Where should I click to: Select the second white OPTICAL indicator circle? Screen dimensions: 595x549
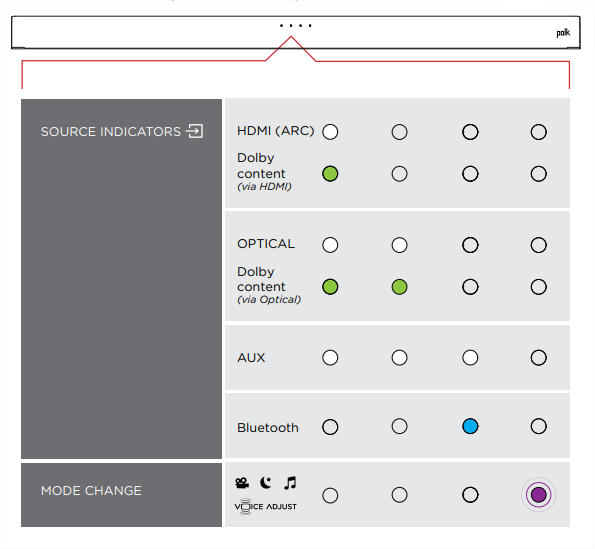[x=400, y=245]
